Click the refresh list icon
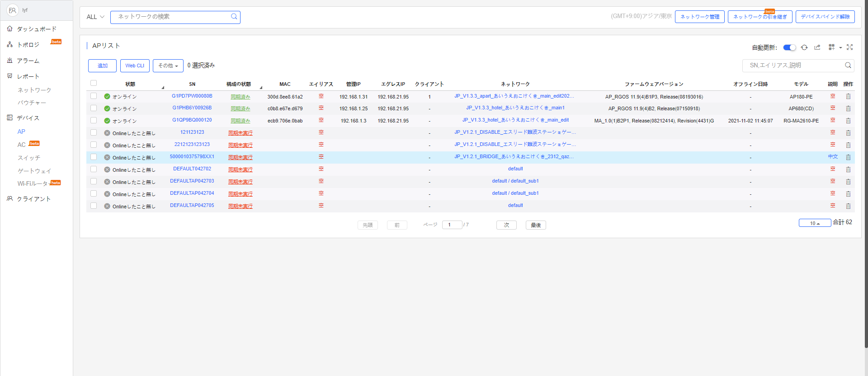The width and height of the screenshot is (868, 376). pyautogui.click(x=804, y=47)
